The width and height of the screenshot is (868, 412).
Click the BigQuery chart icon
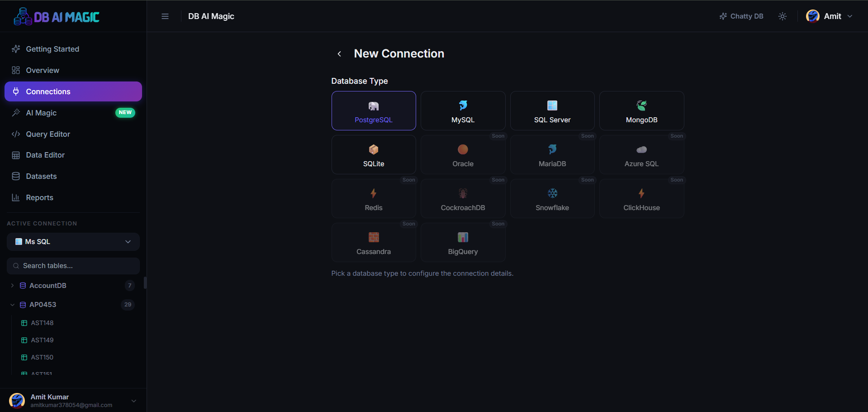pyautogui.click(x=463, y=237)
